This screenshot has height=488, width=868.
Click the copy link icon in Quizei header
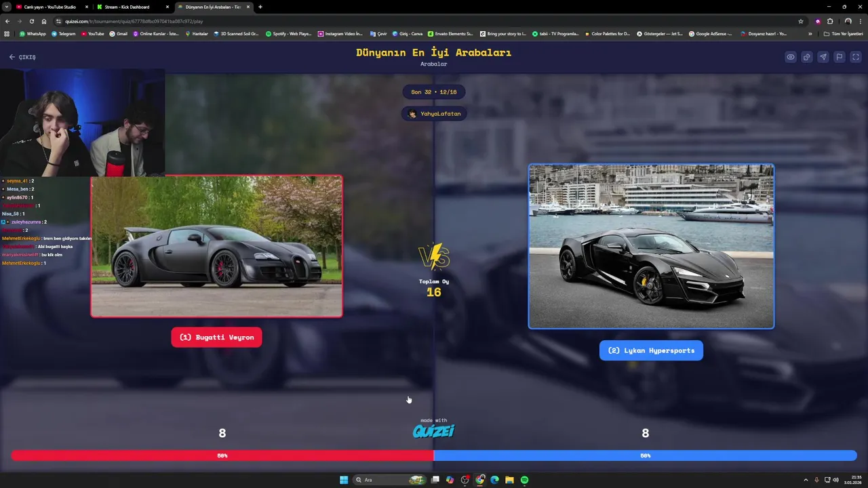pos(807,57)
